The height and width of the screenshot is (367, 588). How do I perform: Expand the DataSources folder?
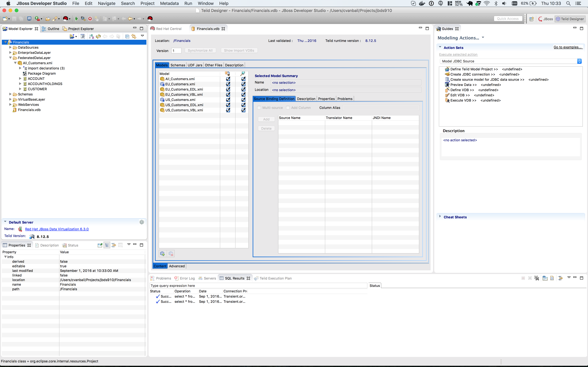pyautogui.click(x=10, y=47)
